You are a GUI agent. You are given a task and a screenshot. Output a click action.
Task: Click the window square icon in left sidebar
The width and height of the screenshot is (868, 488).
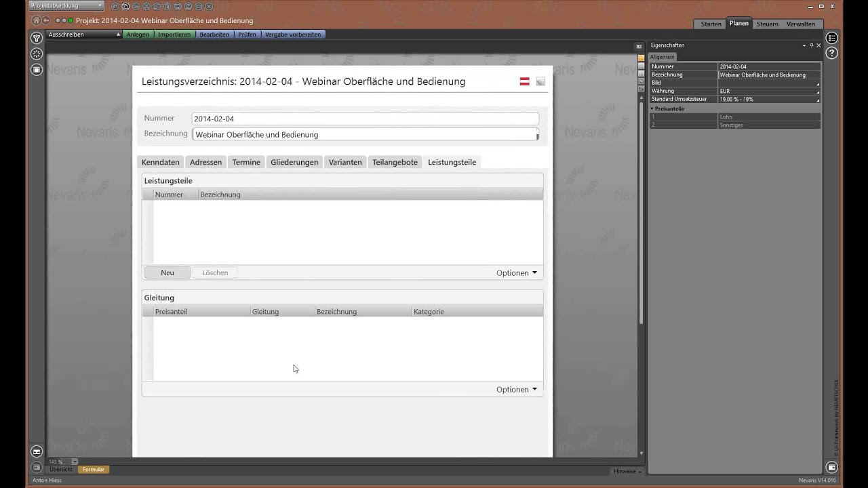(37, 70)
